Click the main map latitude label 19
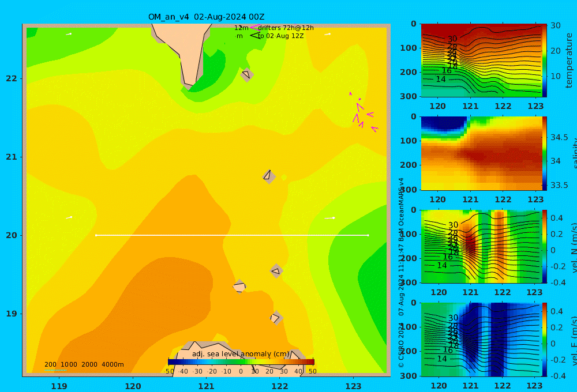Viewport: 577px width, 392px height. point(12,314)
